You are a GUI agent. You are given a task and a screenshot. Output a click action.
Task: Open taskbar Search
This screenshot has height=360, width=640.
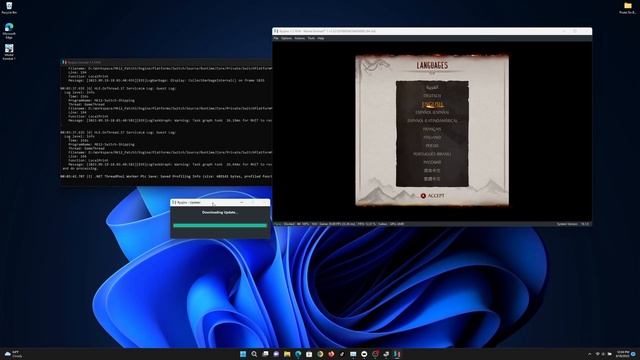pyautogui.click(x=254, y=354)
